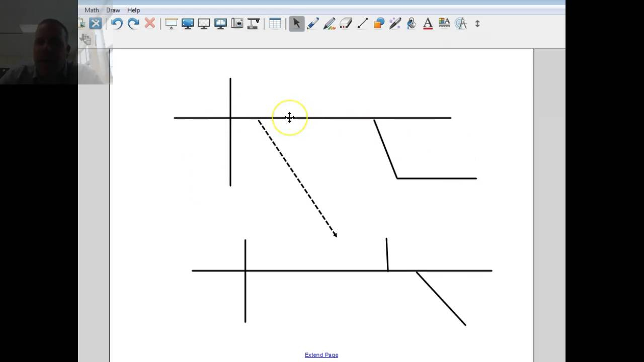Select the Eraser tool
Screen dimensions: 644x362
pos(346,23)
